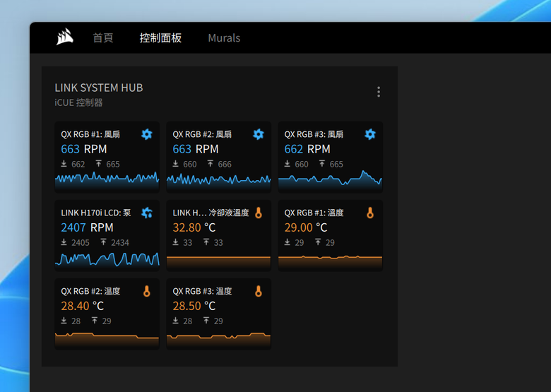Click the 'QX RGB #3: 溫度' label

pyautogui.click(x=202, y=291)
